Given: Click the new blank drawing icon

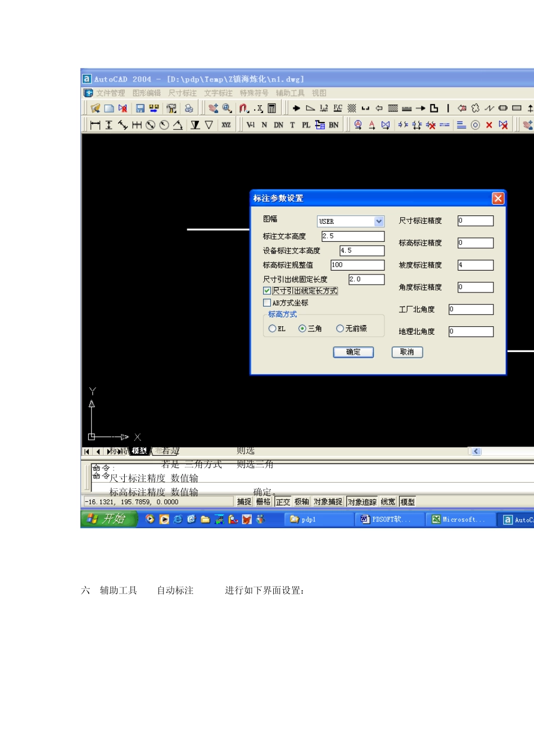Looking at the screenshot, I should point(109,108).
